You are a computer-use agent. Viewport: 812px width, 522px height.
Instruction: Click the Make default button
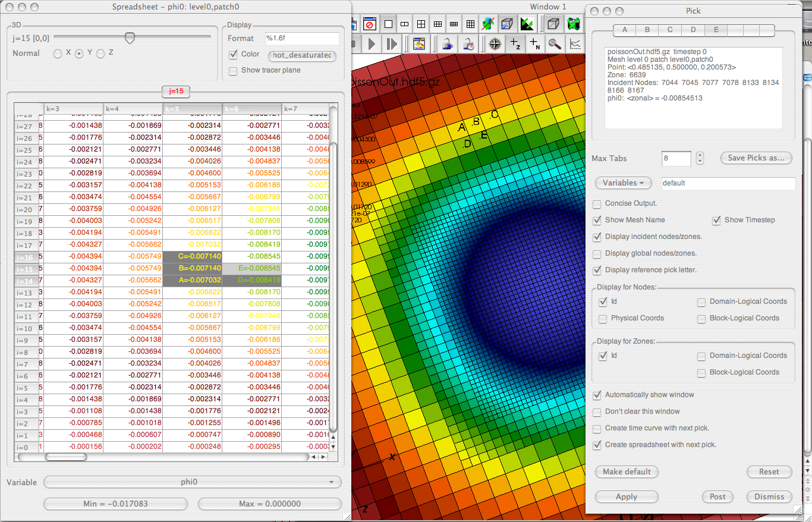click(627, 472)
